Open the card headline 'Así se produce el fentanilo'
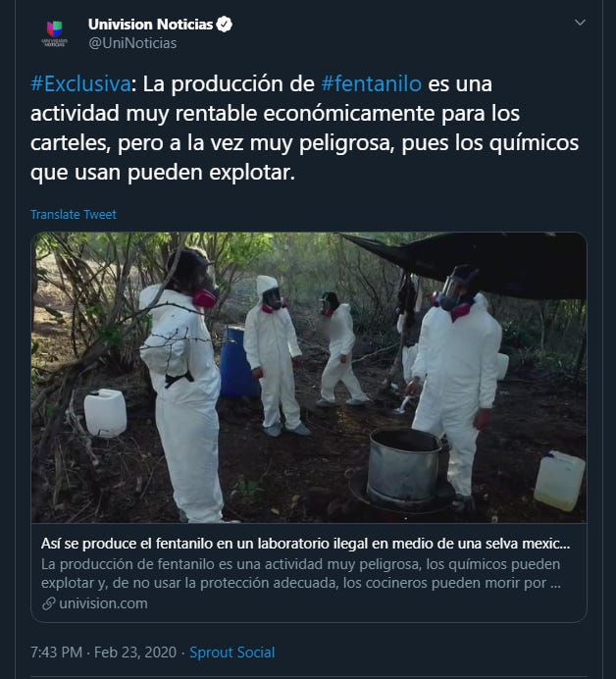 [x=306, y=544]
